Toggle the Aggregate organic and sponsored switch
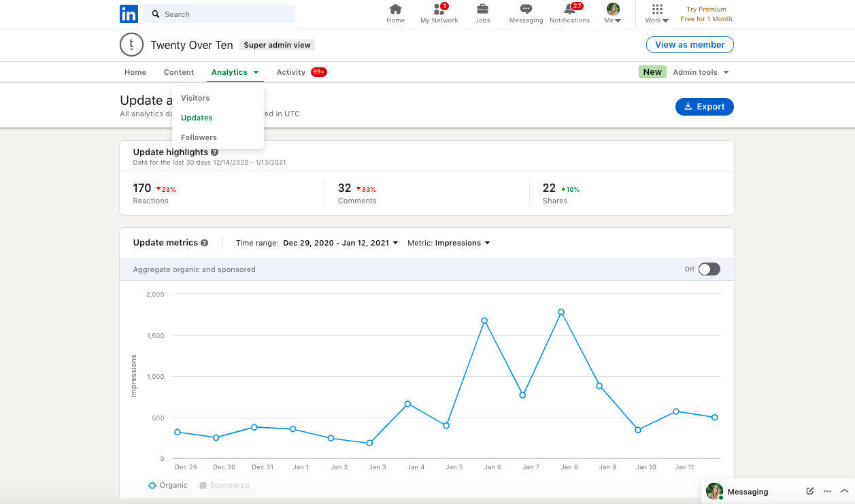This screenshot has height=504, width=855. coord(709,269)
